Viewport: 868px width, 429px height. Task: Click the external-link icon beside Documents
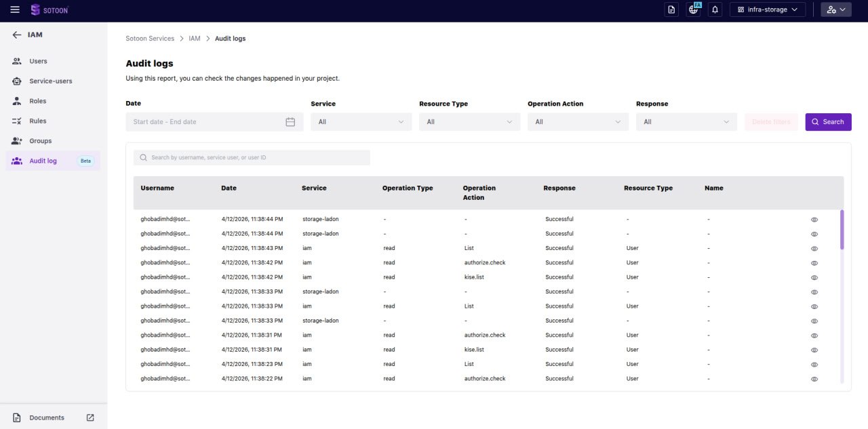(x=90, y=417)
